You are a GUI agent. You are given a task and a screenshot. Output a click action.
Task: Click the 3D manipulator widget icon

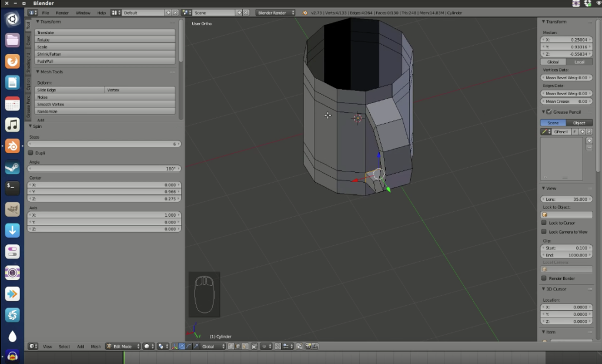(175, 346)
